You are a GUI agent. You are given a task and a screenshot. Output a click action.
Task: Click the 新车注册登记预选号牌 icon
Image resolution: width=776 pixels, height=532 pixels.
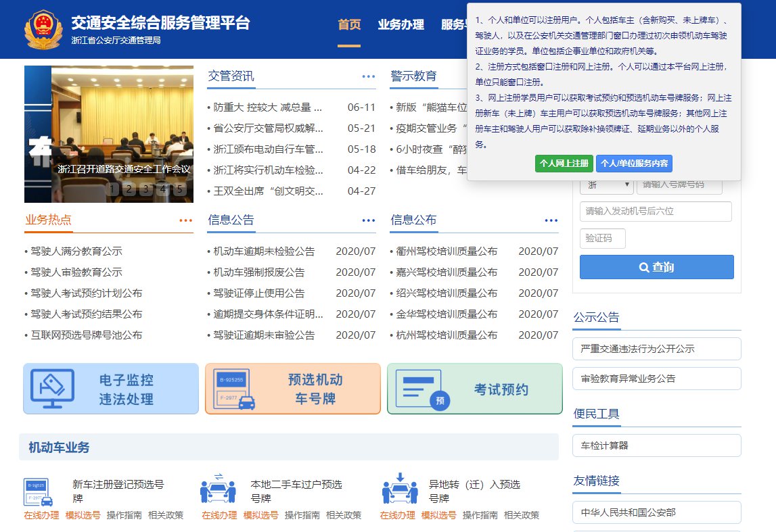39,492
